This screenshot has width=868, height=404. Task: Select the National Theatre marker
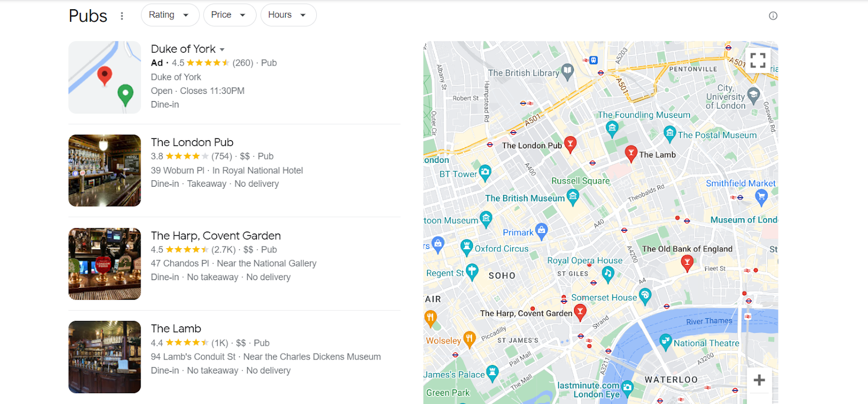pyautogui.click(x=666, y=342)
